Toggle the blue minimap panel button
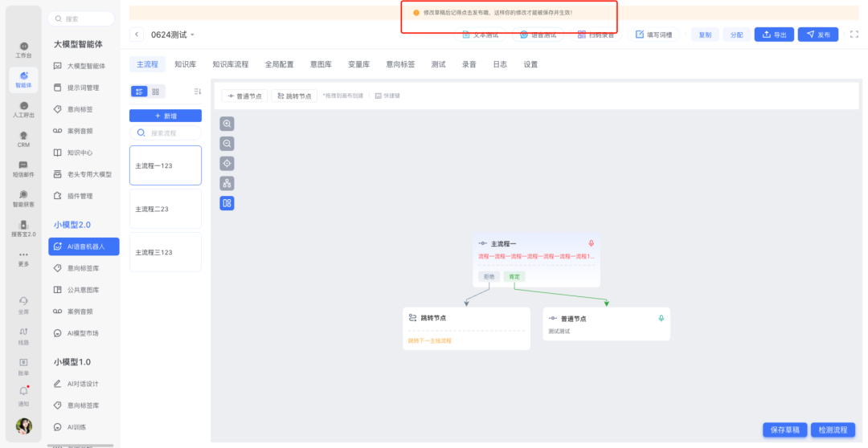 pyautogui.click(x=227, y=203)
